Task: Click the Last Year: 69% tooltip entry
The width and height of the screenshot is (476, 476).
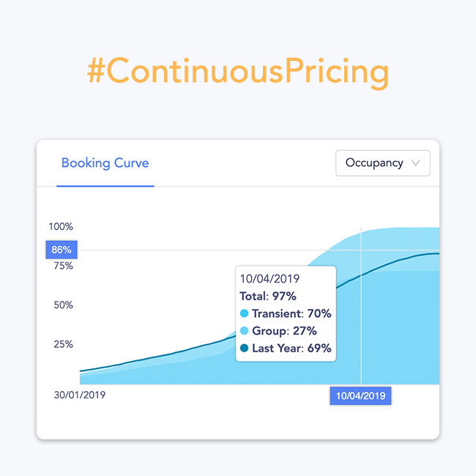Action: [291, 349]
